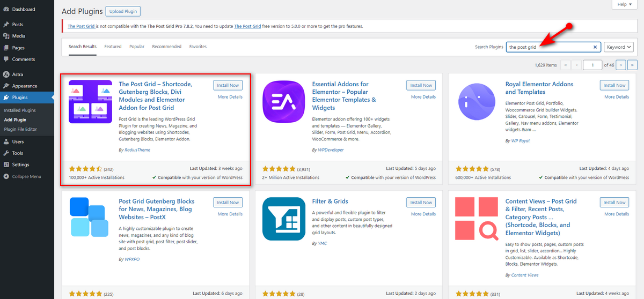644x299 pixels.
Task: Open WPXPO author link
Action: point(133,259)
